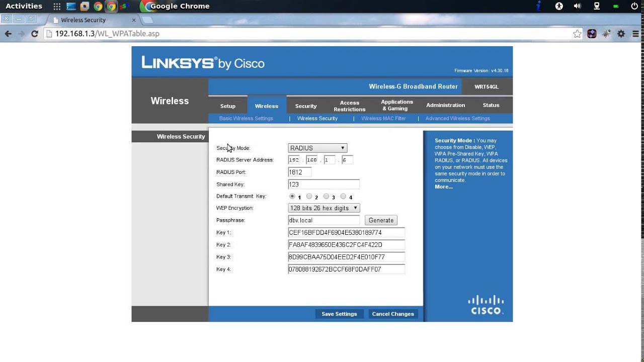This screenshot has width=644, height=362.
Task: Expand the WEP Encryption dropdown
Action: 324,208
